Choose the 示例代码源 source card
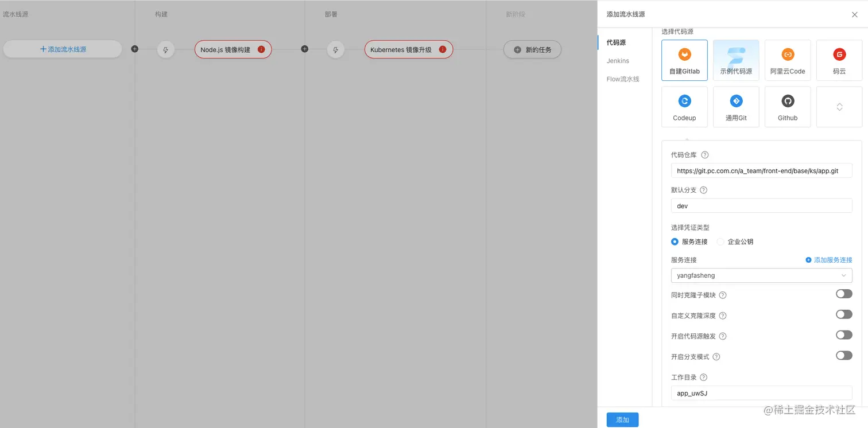 pos(736,60)
